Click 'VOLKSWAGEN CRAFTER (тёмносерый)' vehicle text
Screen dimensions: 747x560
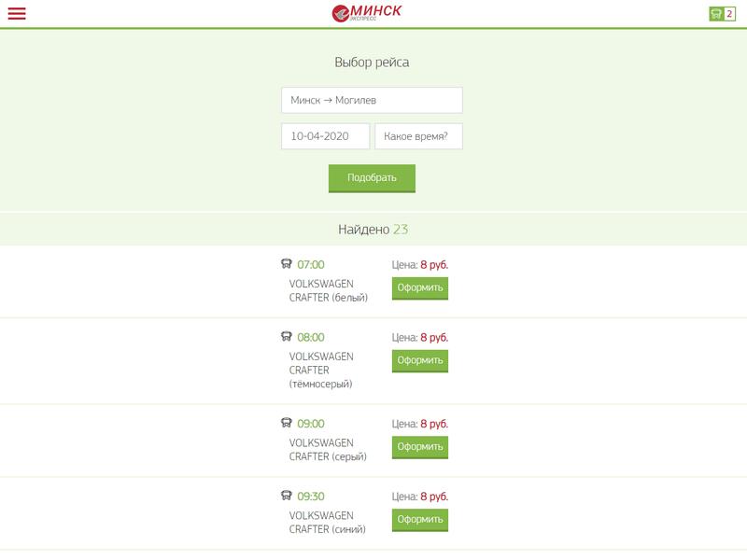tap(321, 370)
